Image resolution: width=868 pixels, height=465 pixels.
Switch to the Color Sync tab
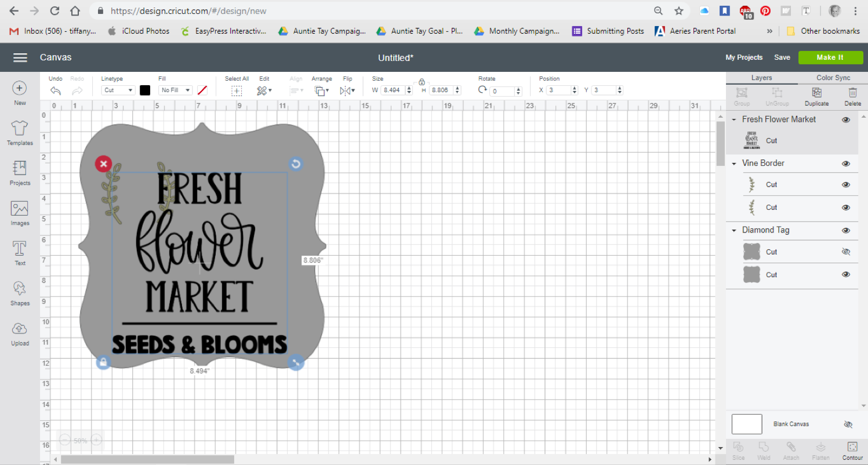tap(833, 78)
